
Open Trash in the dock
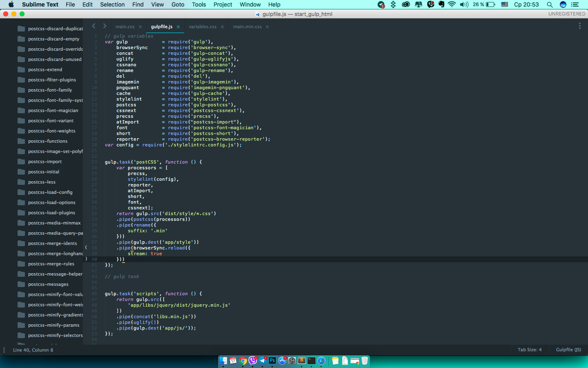click(x=365, y=361)
